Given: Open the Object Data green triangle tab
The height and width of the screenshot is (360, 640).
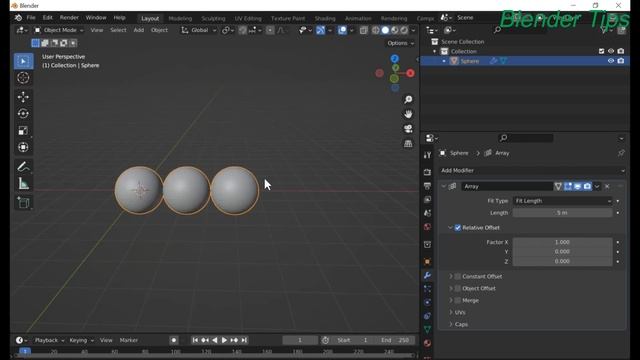Looking at the screenshot, I should 427,329.
